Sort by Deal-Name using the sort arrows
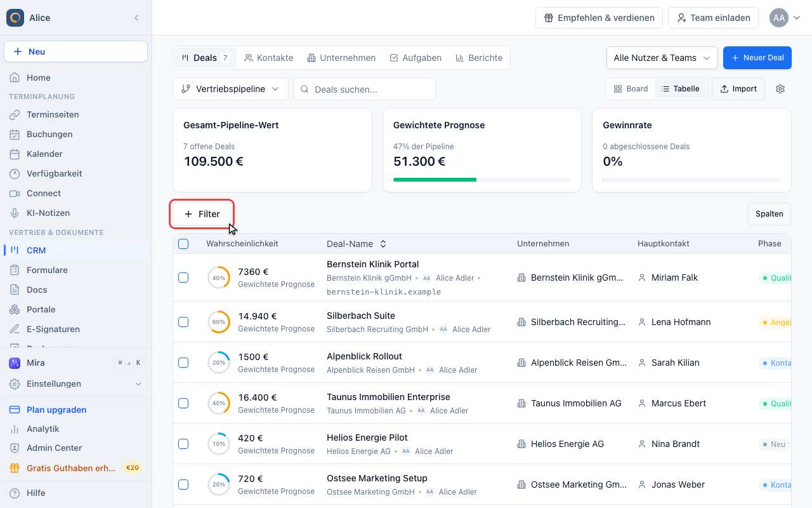Screen dimensions: 812x508 383,244
